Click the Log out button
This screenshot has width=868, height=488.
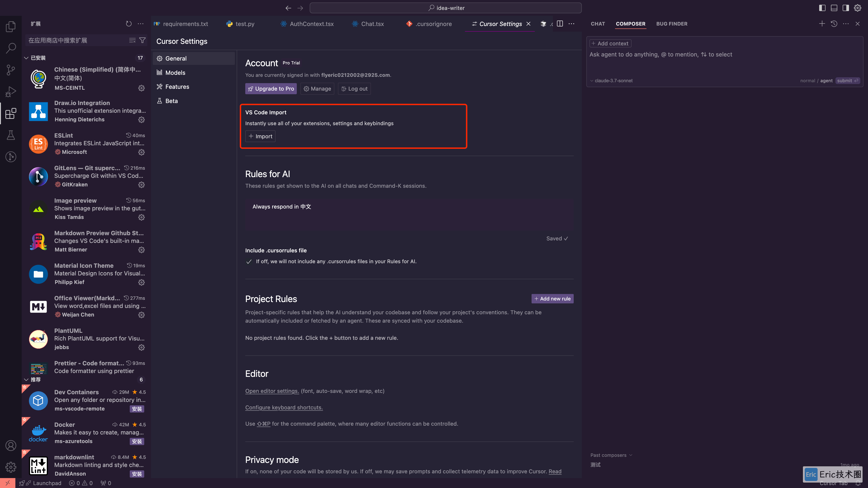(354, 89)
